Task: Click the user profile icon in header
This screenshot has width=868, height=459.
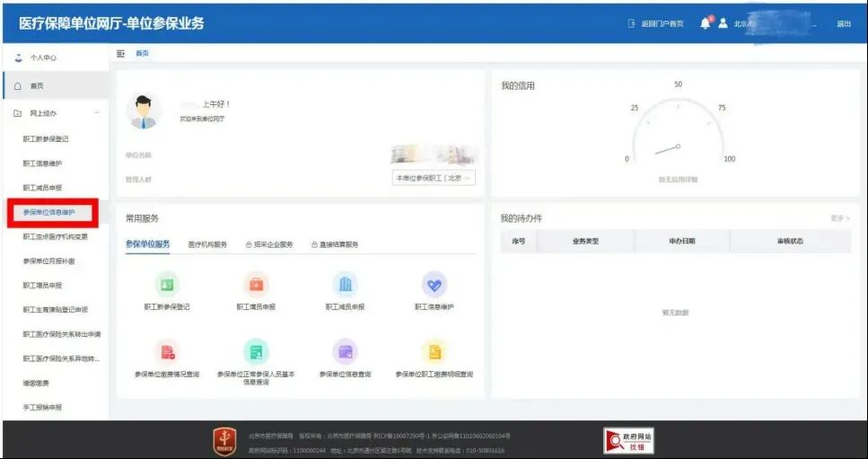Action: coord(723,23)
